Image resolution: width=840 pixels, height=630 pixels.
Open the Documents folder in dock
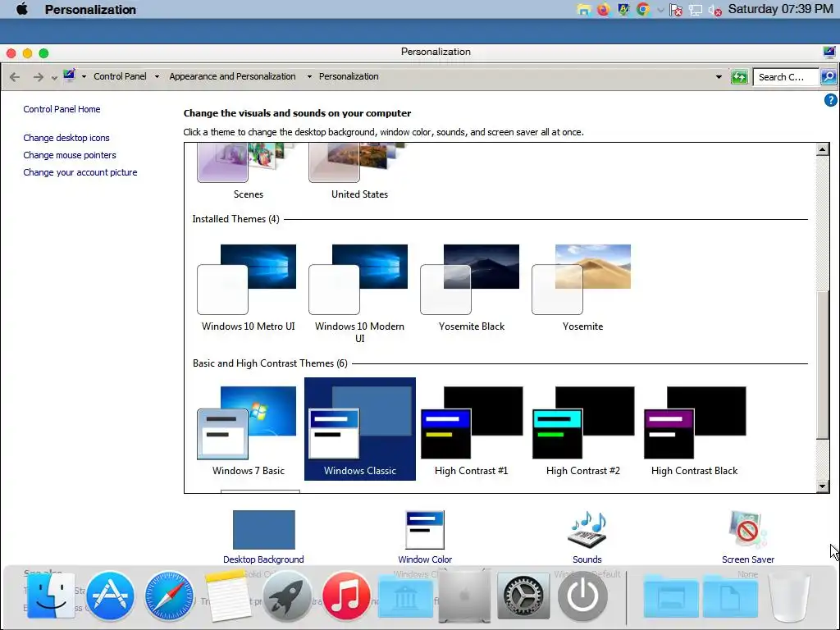point(730,597)
